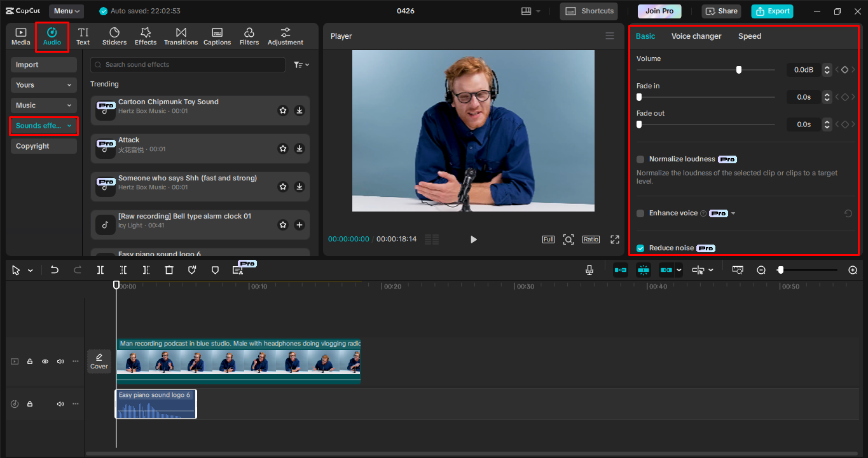Open the Shortcuts panel
The height and width of the screenshot is (458, 868).
589,11
